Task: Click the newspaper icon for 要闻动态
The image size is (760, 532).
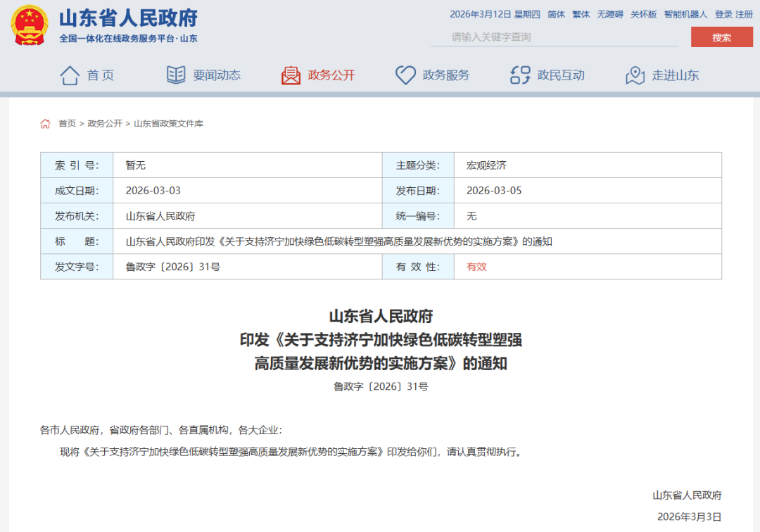Action: coord(176,75)
